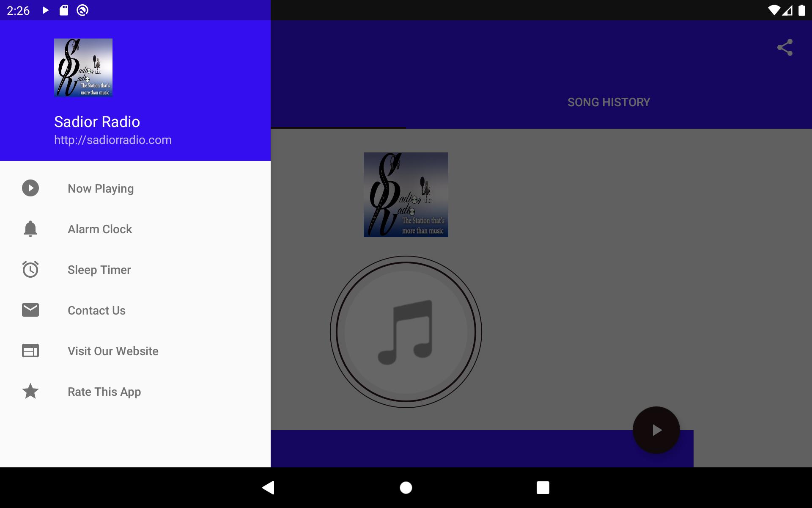This screenshot has width=812, height=508.
Task: Choose Sleep Timer from the drawer
Action: click(x=135, y=270)
